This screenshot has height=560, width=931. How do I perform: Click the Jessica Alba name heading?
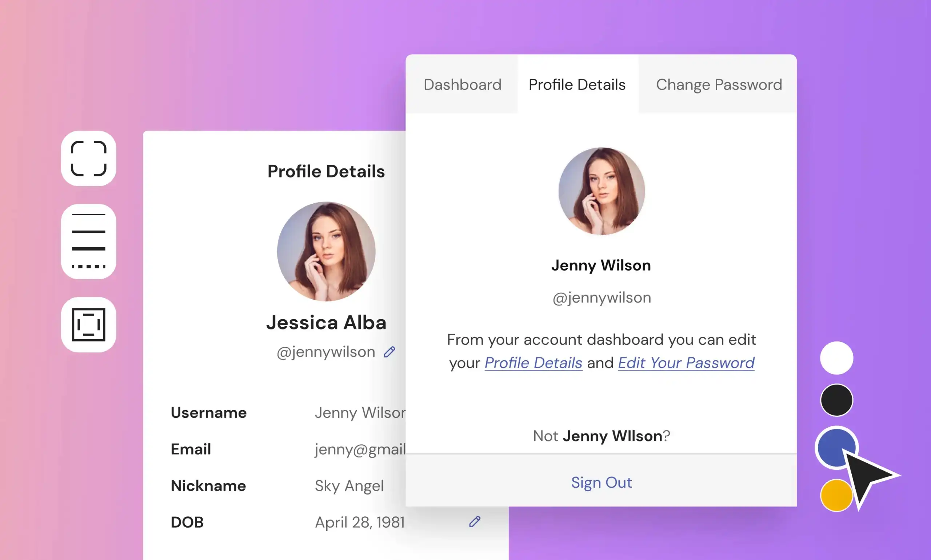click(326, 323)
